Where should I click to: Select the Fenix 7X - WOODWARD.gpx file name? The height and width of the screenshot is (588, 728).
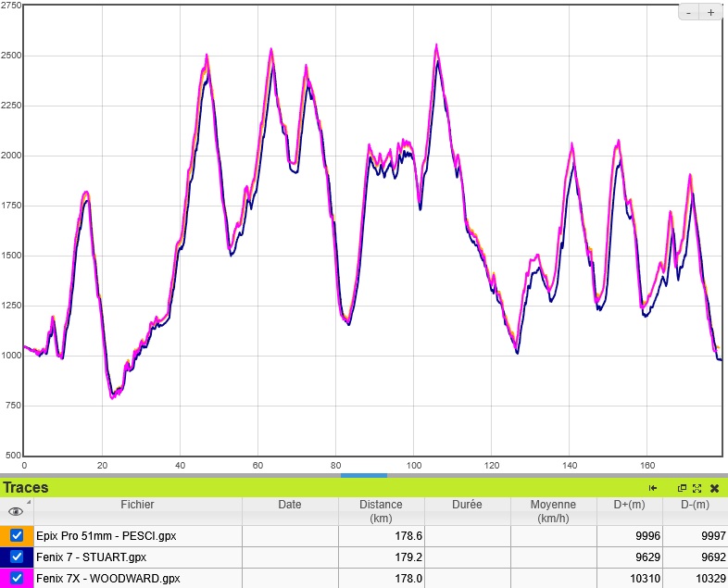point(108,579)
